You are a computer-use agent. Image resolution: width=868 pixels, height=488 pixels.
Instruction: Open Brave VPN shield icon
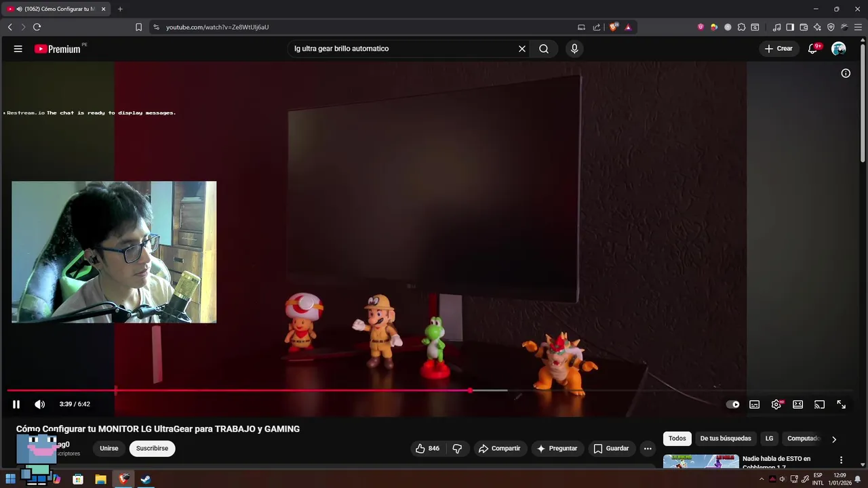coord(831,27)
